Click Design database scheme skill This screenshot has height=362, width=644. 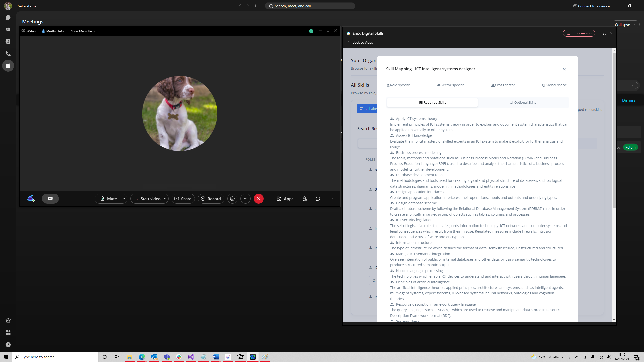coord(416,203)
